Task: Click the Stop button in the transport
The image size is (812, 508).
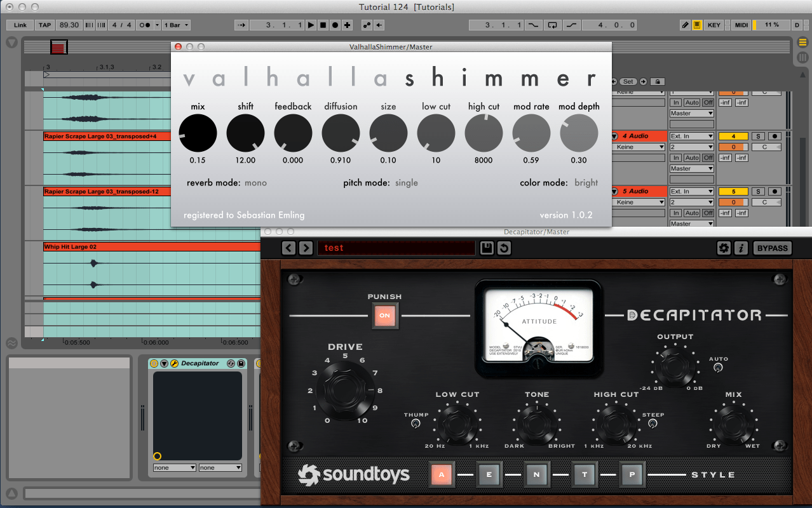Action: tap(323, 25)
